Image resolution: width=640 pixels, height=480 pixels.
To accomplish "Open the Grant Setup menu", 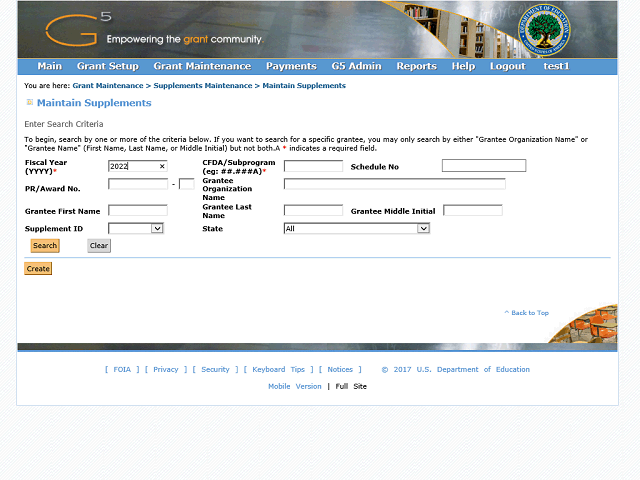I will coord(108,66).
